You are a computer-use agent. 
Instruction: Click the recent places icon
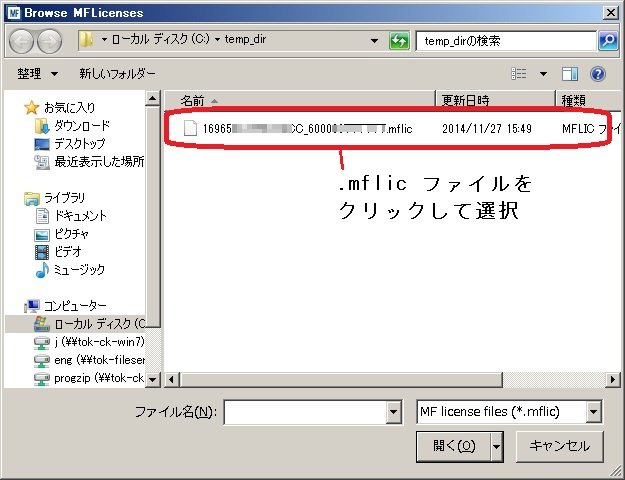(41, 162)
